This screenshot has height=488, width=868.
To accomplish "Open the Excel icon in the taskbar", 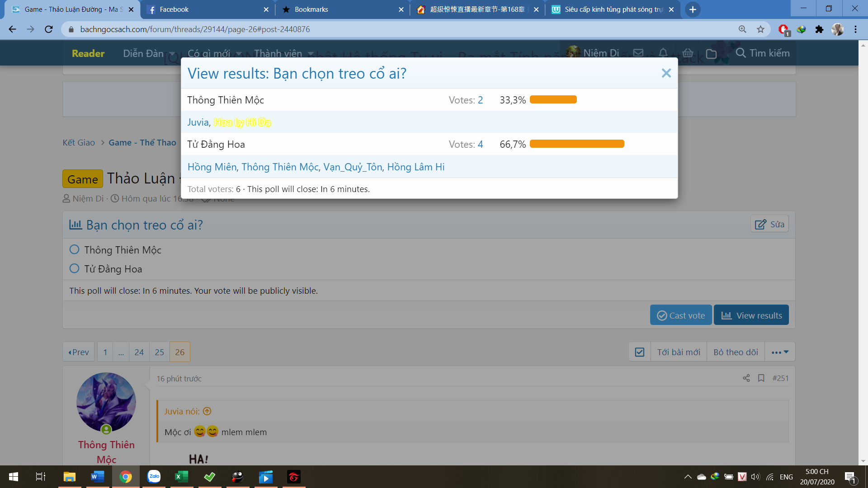I will click(181, 477).
